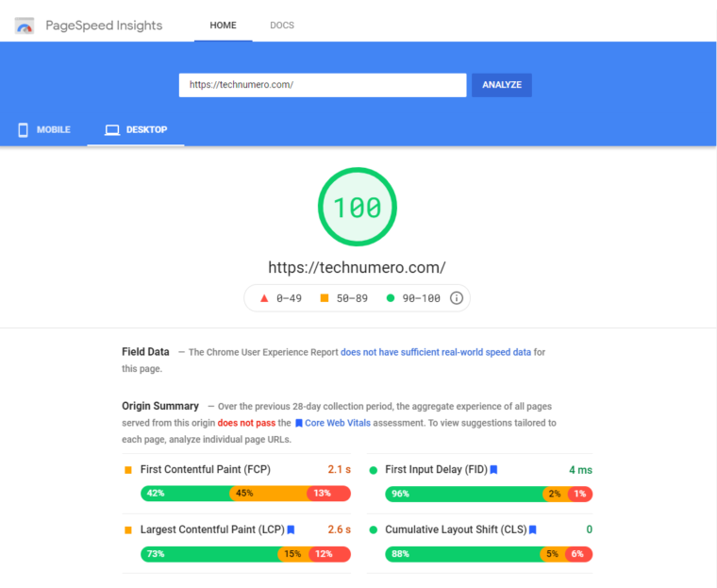Click the FCP distribution bar
The image size is (717, 588).
245,494
